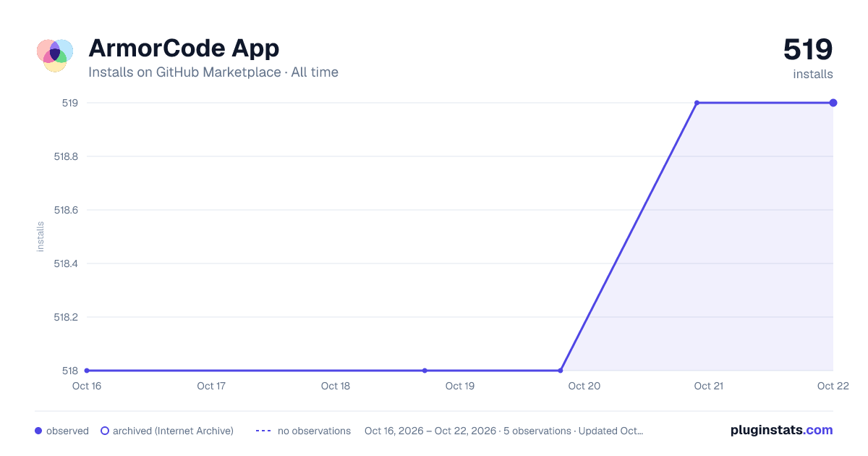Click the y-axis label 518.2
Image resolution: width=868 pixels, height=456 pixels.
coord(67,317)
